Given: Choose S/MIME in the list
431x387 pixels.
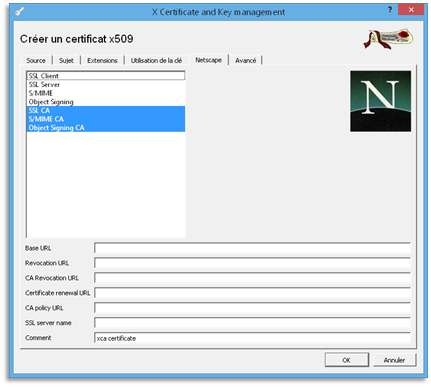Looking at the screenshot, I should (x=106, y=93).
